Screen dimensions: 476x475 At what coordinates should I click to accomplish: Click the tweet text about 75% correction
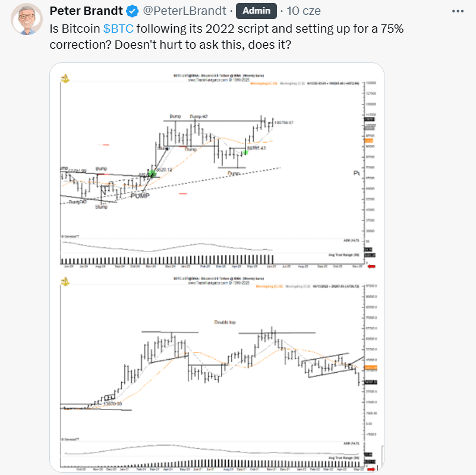[226, 36]
